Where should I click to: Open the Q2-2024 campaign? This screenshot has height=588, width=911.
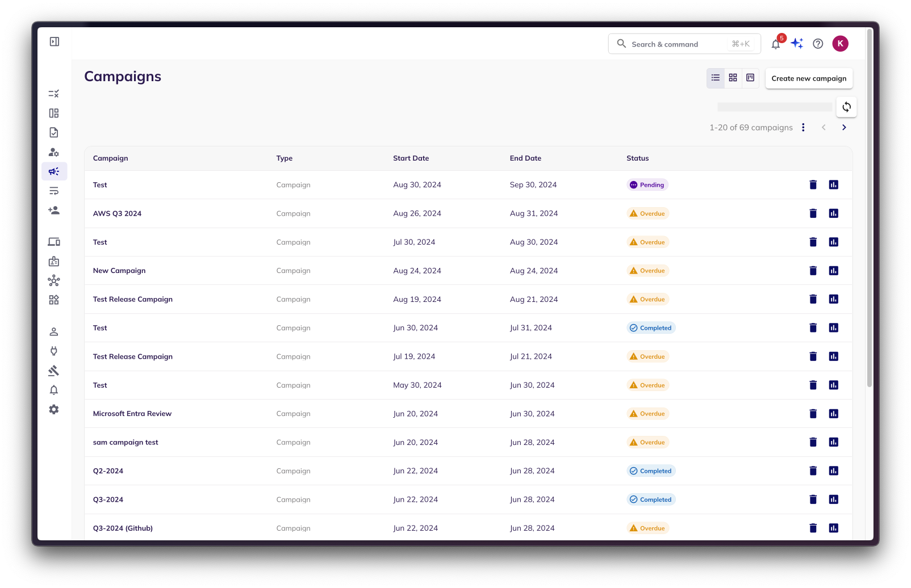108,471
